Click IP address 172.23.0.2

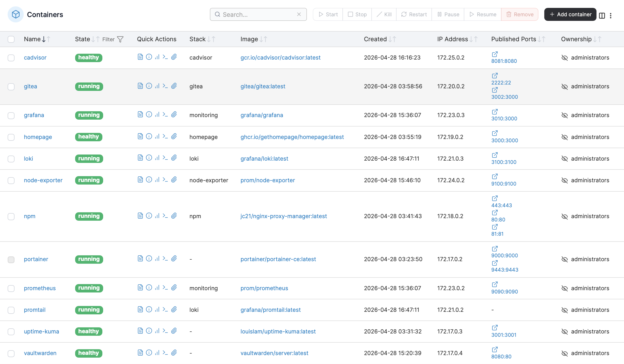[x=451, y=288]
